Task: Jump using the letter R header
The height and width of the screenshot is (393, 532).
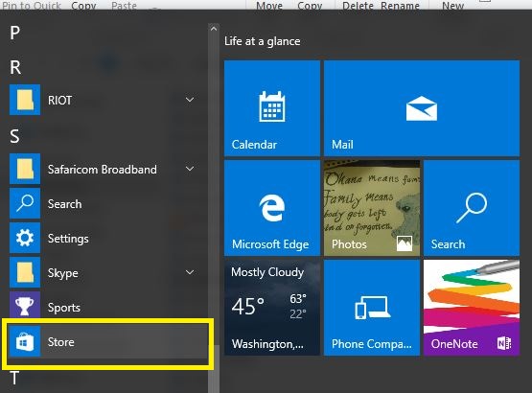Action: (x=15, y=67)
